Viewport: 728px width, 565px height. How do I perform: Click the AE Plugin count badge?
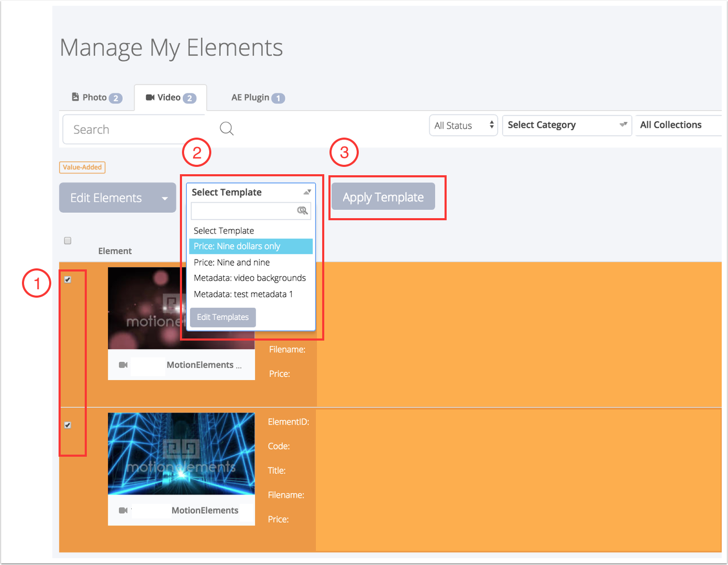click(278, 98)
